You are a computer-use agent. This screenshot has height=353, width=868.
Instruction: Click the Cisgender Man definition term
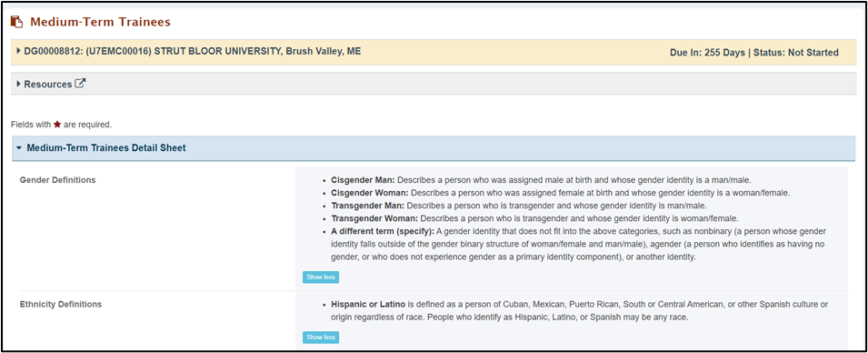[x=364, y=180]
